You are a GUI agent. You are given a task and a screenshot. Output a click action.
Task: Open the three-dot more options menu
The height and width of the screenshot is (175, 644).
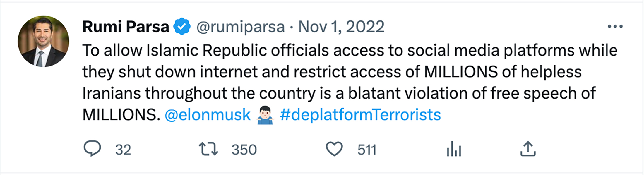pyautogui.click(x=615, y=27)
